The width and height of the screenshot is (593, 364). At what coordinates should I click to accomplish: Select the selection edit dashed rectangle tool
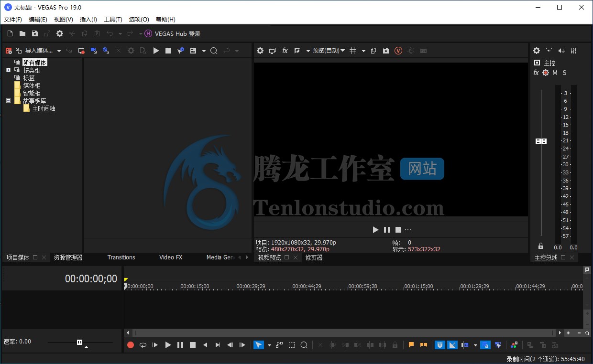pyautogui.click(x=292, y=345)
